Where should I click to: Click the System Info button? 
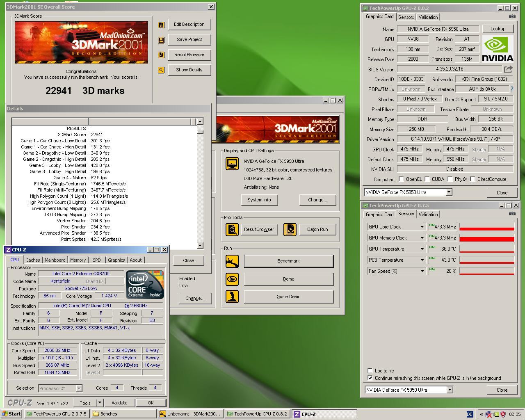[x=259, y=200]
